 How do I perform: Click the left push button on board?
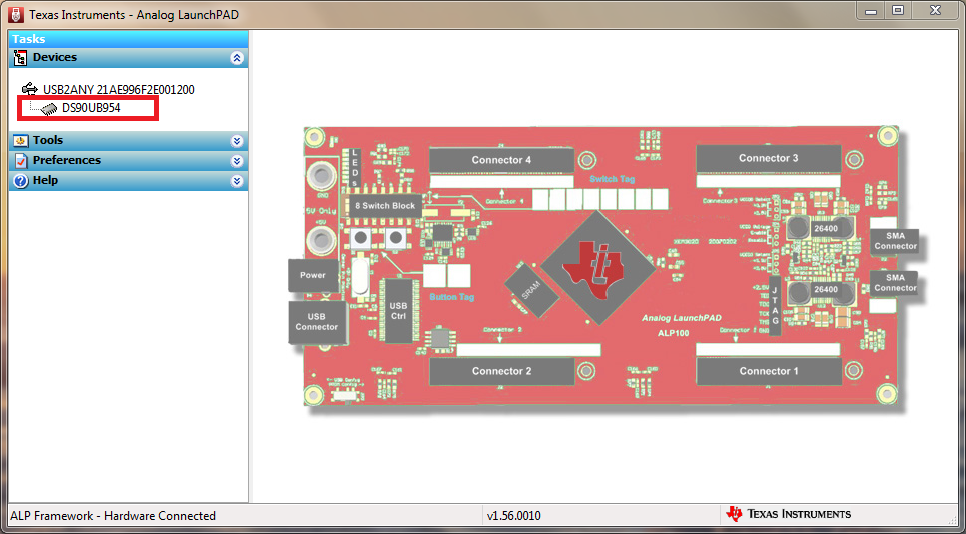pos(360,238)
